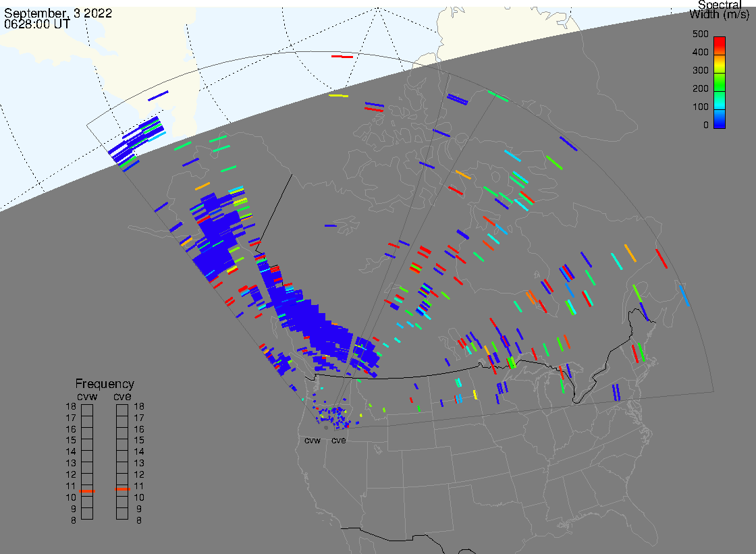Image resolution: width=756 pixels, height=554 pixels.
Task: Select the 200 label on color scale
Action: [701, 88]
